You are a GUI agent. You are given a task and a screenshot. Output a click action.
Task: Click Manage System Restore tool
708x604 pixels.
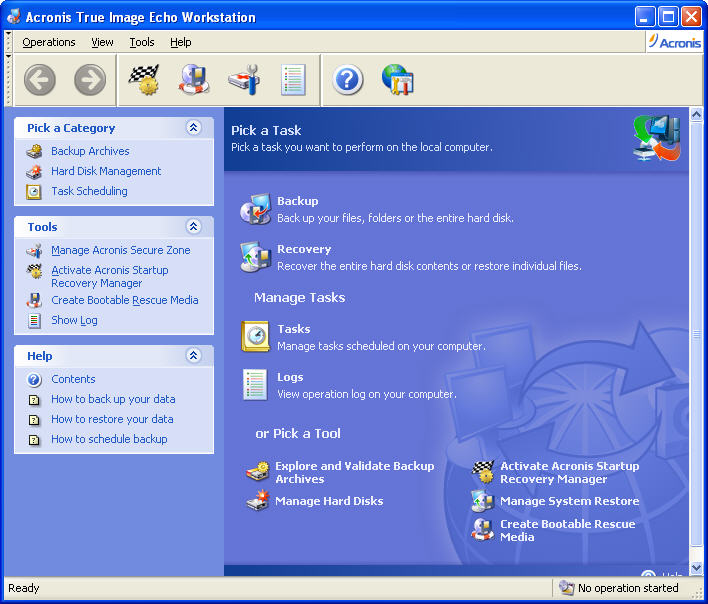click(x=569, y=501)
